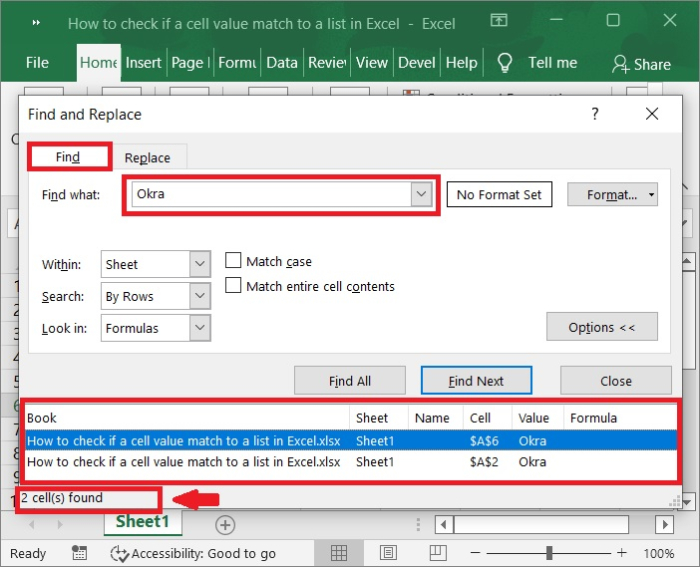Enable Match entire cell contents checkbox
The width and height of the screenshot is (700, 567).
pos(233,285)
